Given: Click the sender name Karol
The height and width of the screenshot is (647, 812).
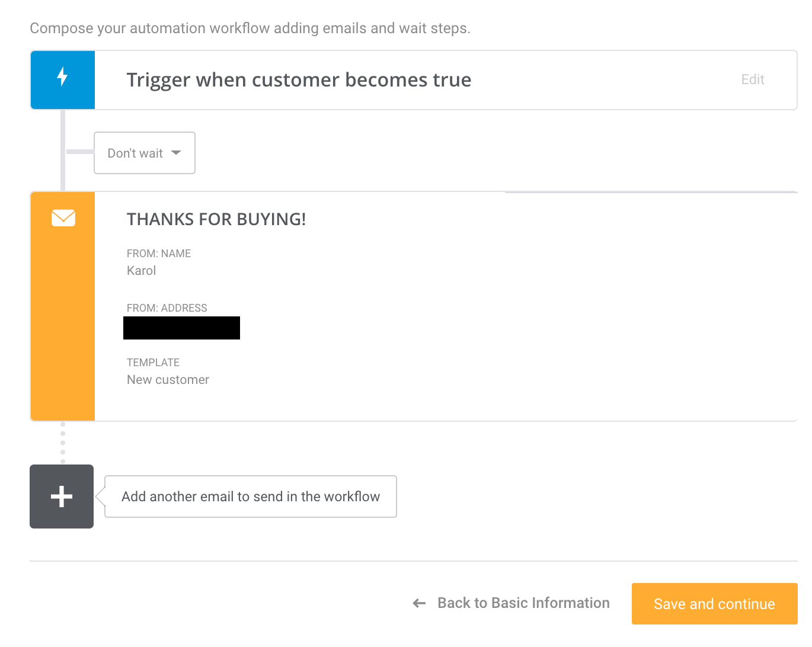Looking at the screenshot, I should (141, 270).
